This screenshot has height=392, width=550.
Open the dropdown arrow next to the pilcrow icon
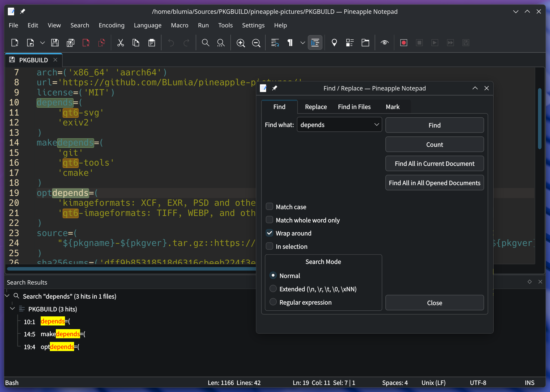pyautogui.click(x=303, y=43)
